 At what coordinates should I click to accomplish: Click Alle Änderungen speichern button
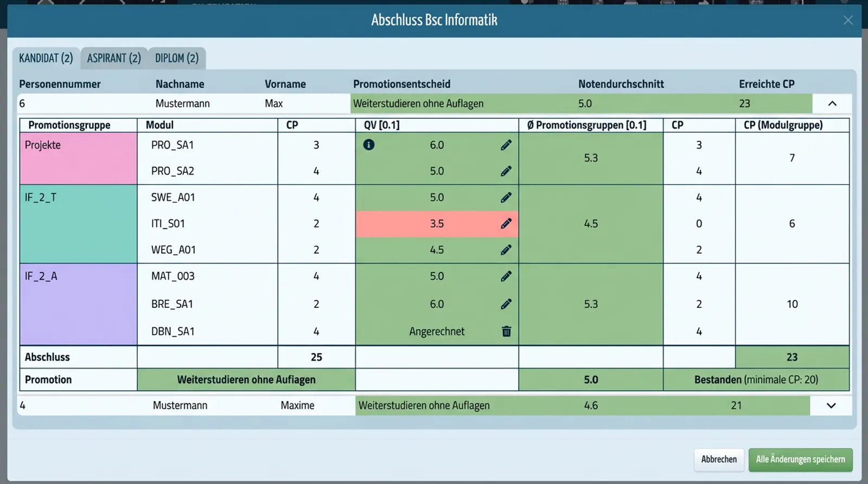coord(801,460)
